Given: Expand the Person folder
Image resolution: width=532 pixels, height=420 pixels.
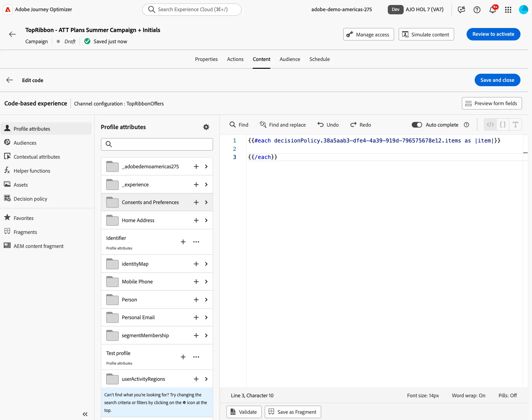Looking at the screenshot, I should tap(206, 300).
